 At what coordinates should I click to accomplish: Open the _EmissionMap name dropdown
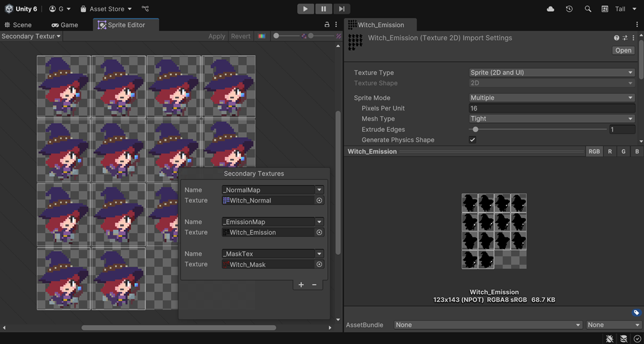(x=320, y=222)
